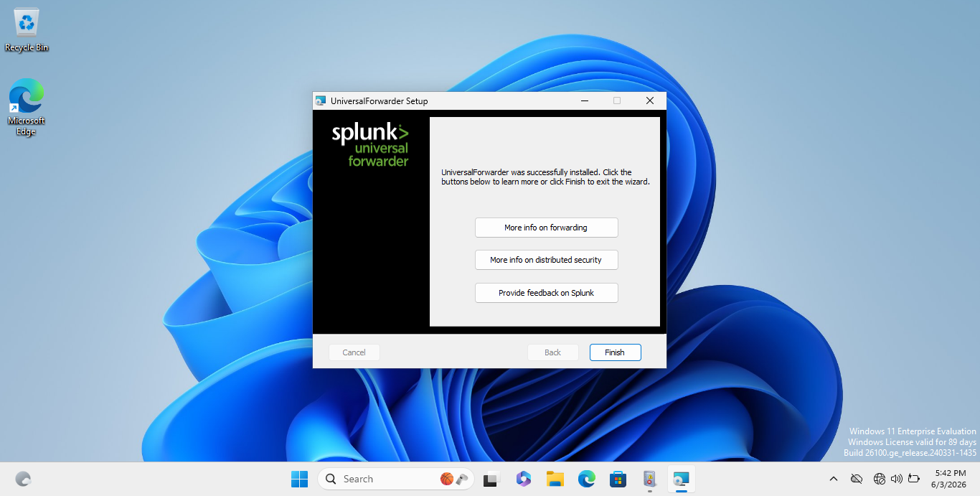
Task: Expand the hidden system tray icons chevron
Action: pos(833,479)
